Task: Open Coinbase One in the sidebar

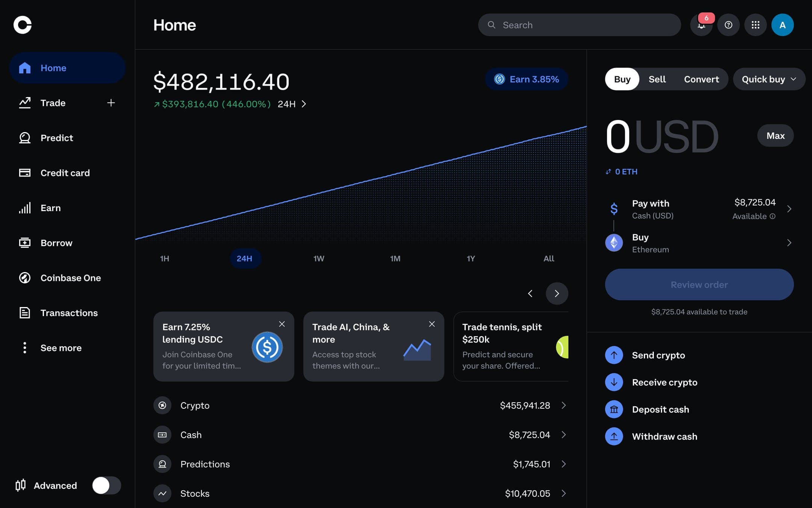Action: 67,278
